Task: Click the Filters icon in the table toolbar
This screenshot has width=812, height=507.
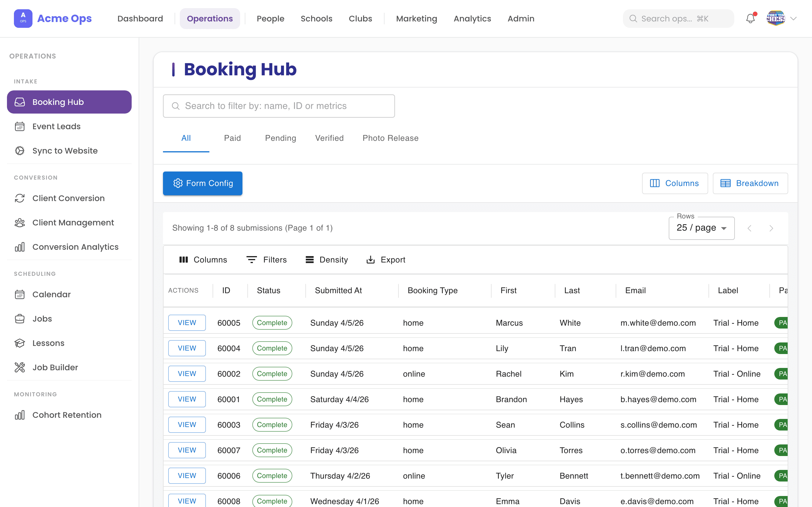Action: click(252, 260)
